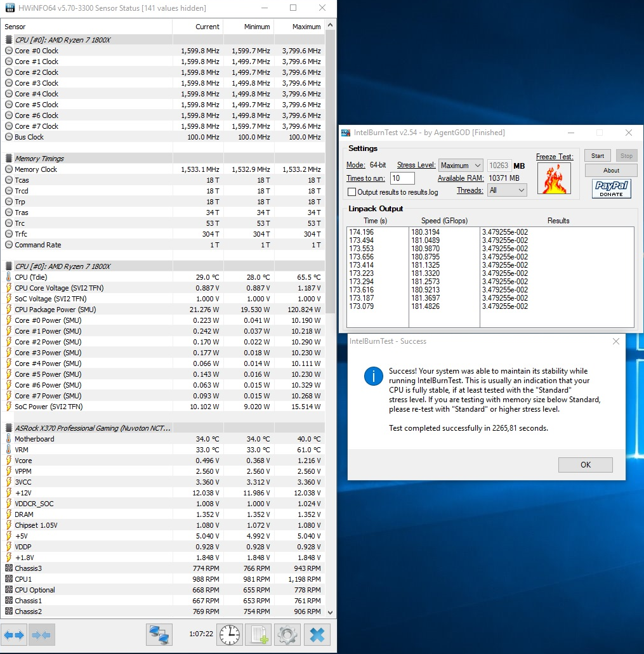
Task: Click the HWiNFO scrollbar up arrow
Action: [x=331, y=25]
